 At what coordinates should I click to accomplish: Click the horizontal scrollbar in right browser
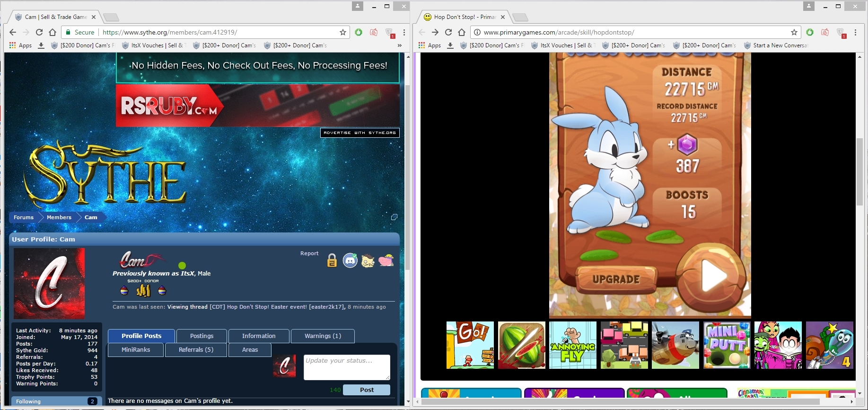tap(620, 401)
